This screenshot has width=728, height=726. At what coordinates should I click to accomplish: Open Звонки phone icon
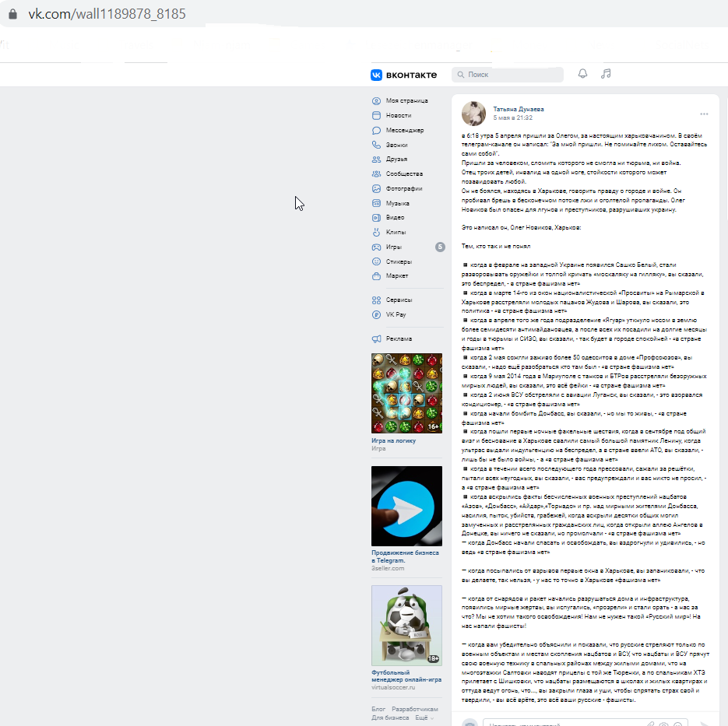tap(377, 145)
